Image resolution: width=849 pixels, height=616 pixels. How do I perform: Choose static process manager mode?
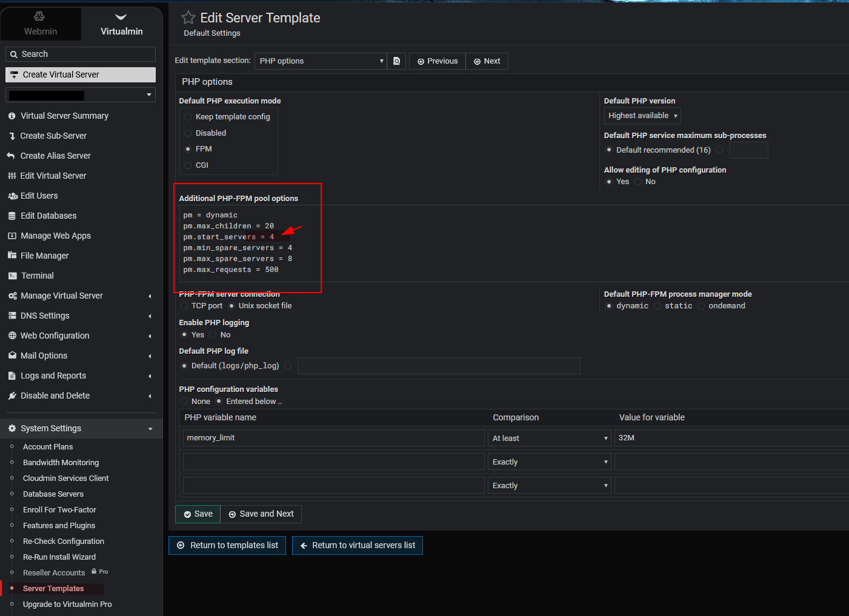click(658, 306)
